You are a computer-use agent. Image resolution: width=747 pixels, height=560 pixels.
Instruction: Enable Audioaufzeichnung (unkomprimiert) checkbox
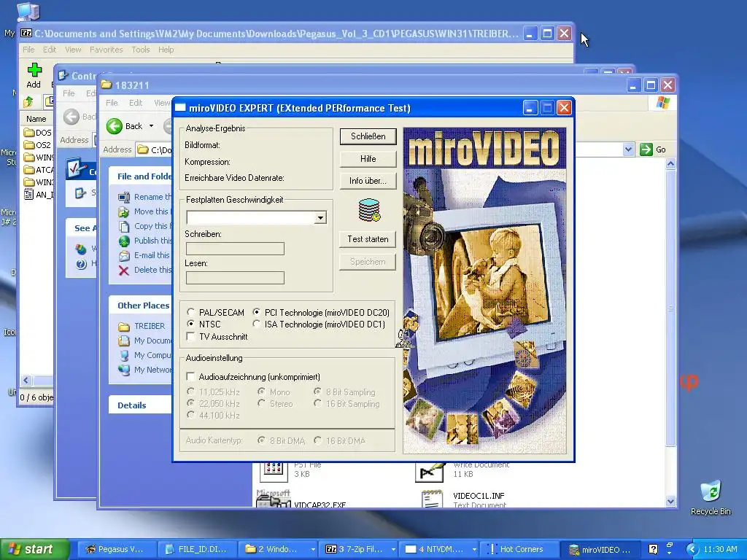190,377
